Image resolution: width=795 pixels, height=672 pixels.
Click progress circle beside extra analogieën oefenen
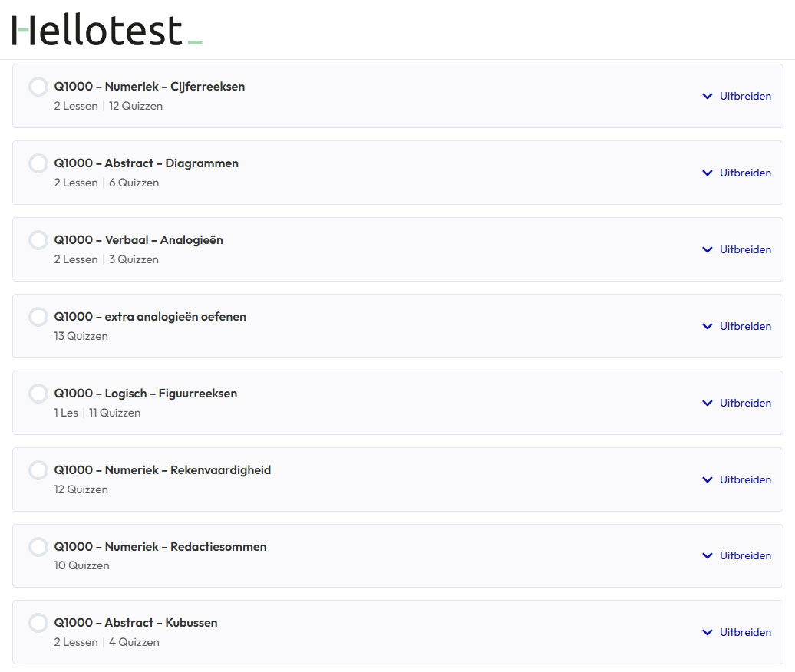pos(38,317)
